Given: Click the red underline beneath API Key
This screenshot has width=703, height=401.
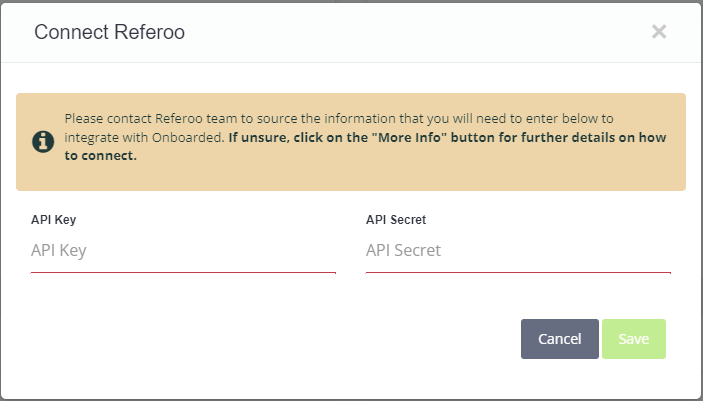Looking at the screenshot, I should (x=183, y=272).
